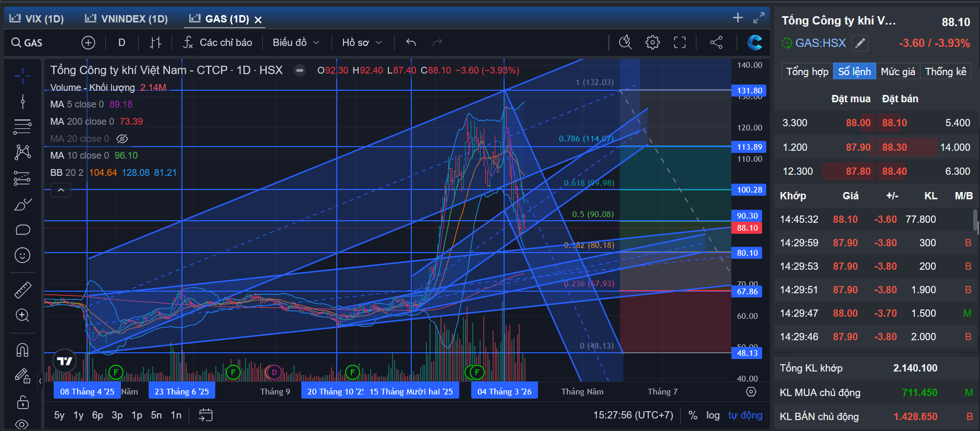The image size is (980, 431).
Task: Click the timezone clock 15:27:56 (UTC+7)
Action: pos(633,415)
